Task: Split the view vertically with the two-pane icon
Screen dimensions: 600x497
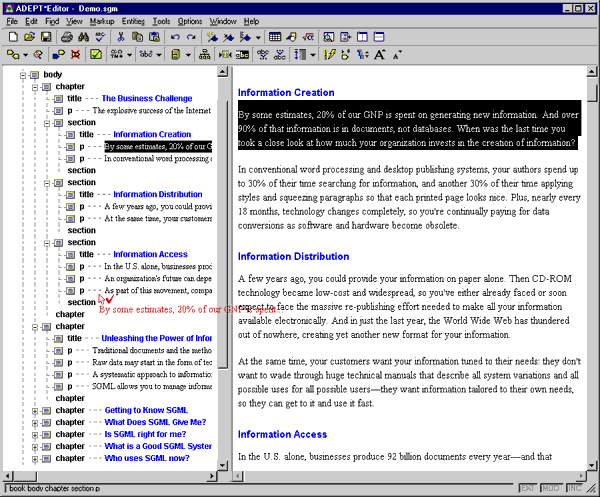Action: [362, 37]
